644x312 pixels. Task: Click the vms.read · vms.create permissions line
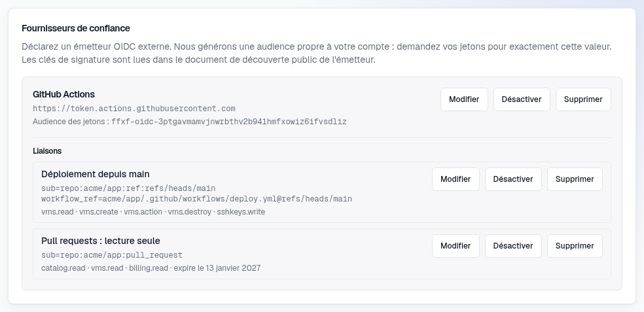coord(153,212)
